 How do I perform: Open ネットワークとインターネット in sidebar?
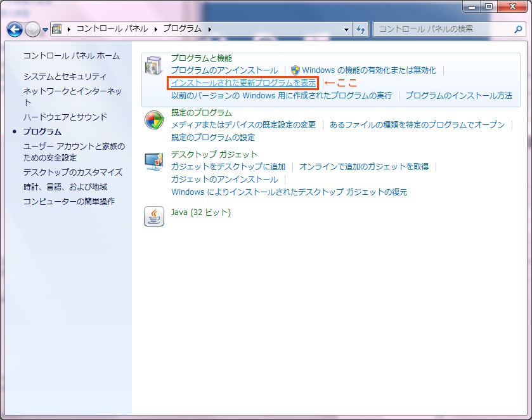tap(72, 96)
